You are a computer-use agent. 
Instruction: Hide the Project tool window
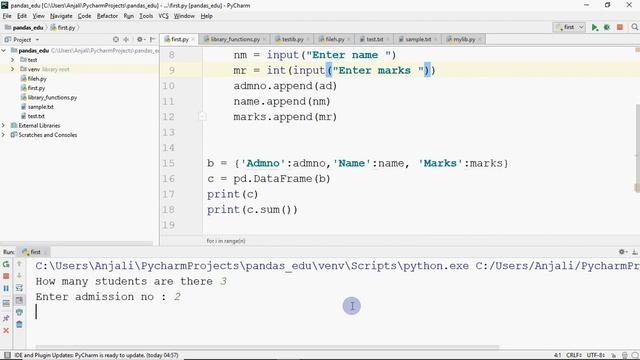point(153,40)
